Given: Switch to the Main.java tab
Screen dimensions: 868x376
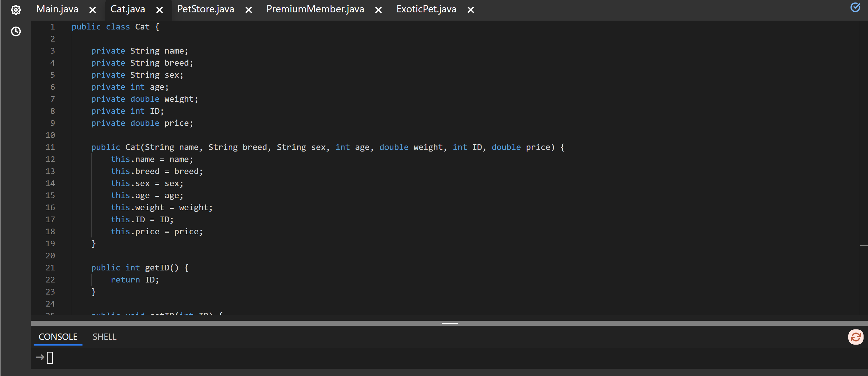Looking at the screenshot, I should pos(57,10).
